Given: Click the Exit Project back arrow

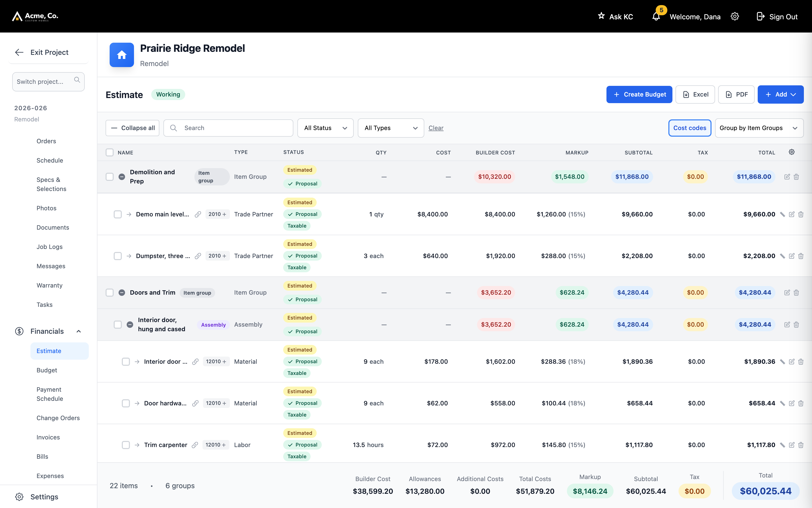Looking at the screenshot, I should click(x=19, y=52).
